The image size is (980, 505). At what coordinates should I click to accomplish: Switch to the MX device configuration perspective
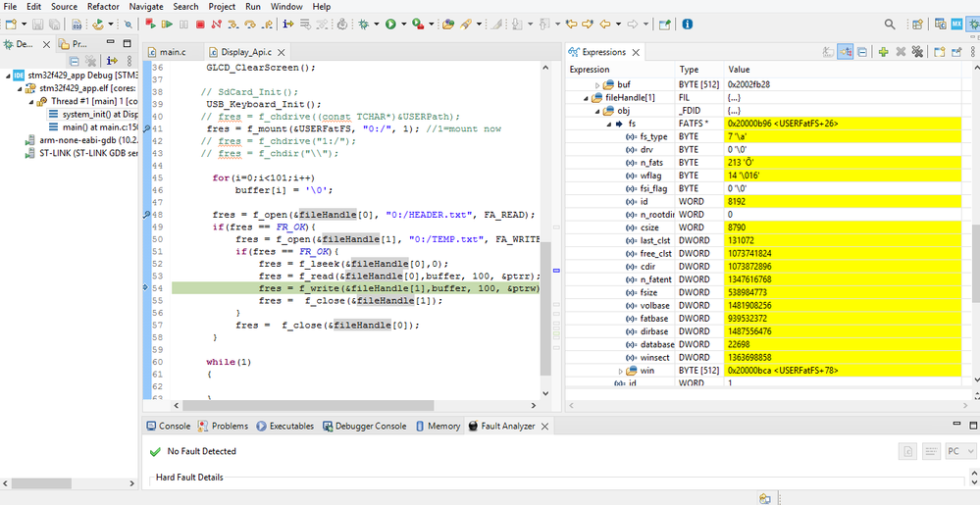[955, 25]
